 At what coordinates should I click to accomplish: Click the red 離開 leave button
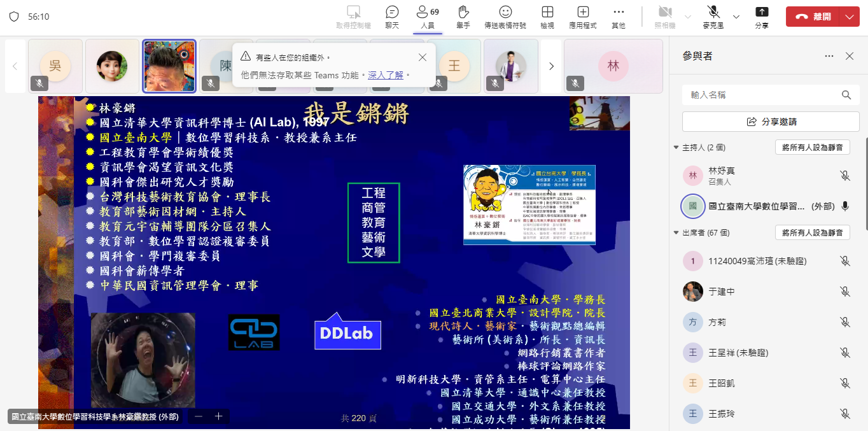pos(814,17)
